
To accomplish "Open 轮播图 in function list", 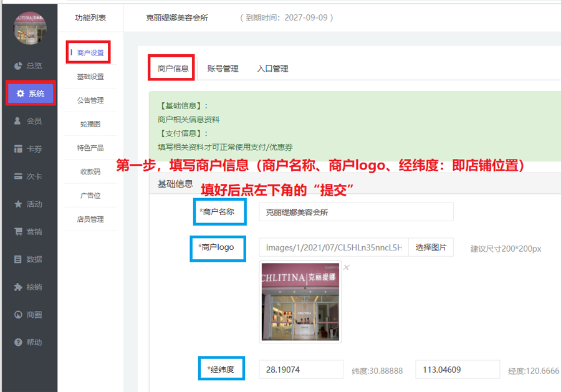I will point(90,124).
